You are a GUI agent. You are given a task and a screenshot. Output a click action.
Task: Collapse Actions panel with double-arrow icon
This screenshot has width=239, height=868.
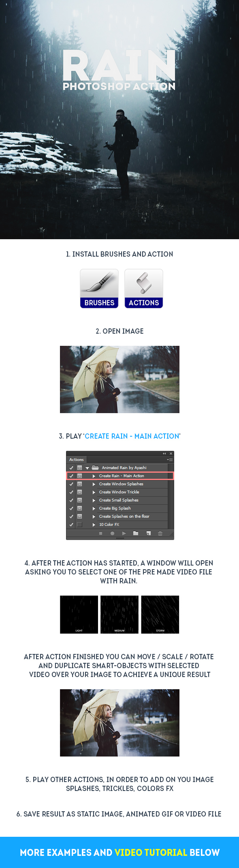click(x=164, y=454)
